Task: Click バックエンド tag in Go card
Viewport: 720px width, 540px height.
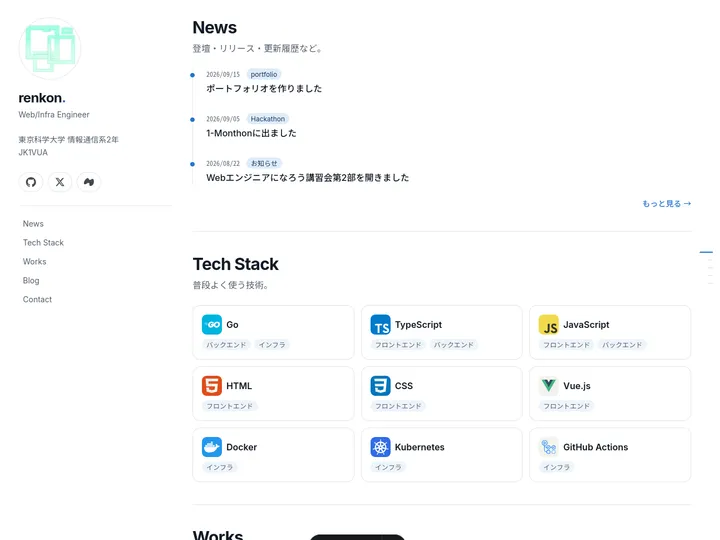Action: (x=226, y=345)
